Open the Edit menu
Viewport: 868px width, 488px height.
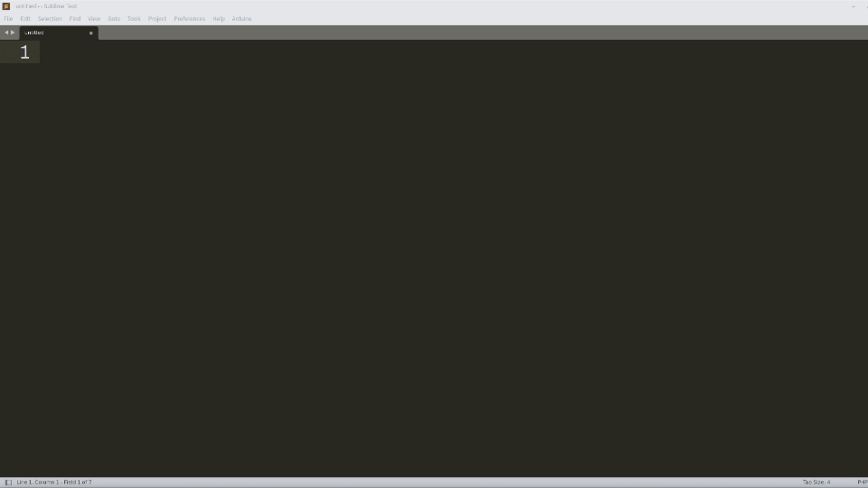(25, 19)
